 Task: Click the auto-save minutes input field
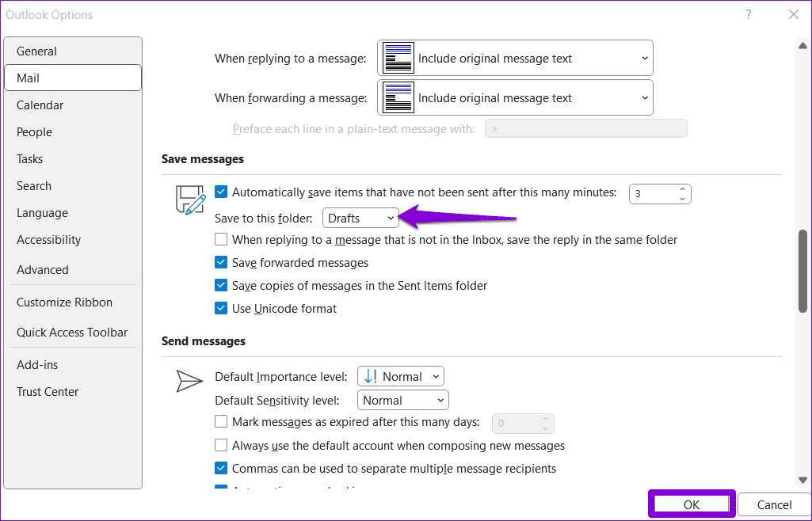pyautogui.click(x=653, y=193)
